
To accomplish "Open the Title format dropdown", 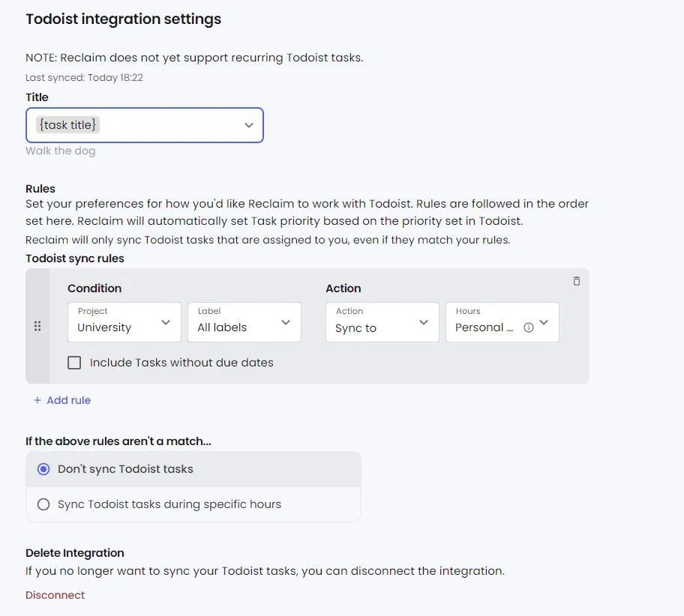I will pos(145,125).
